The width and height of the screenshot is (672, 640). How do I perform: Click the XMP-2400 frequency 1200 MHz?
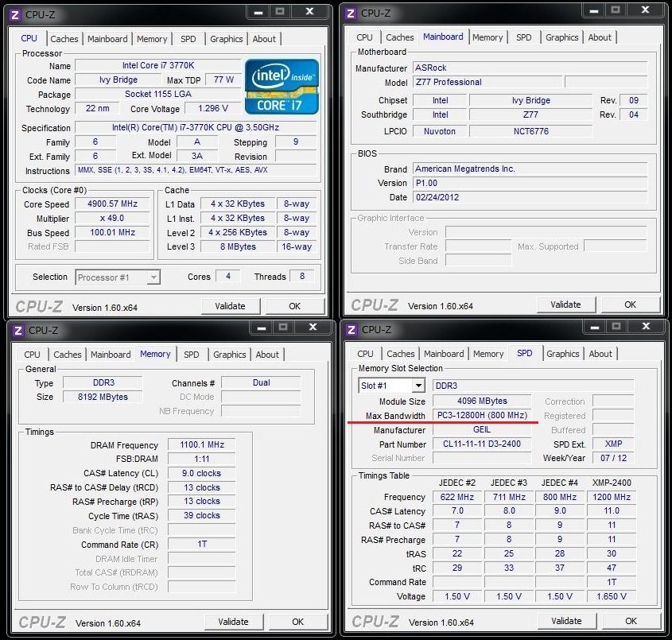(x=612, y=497)
